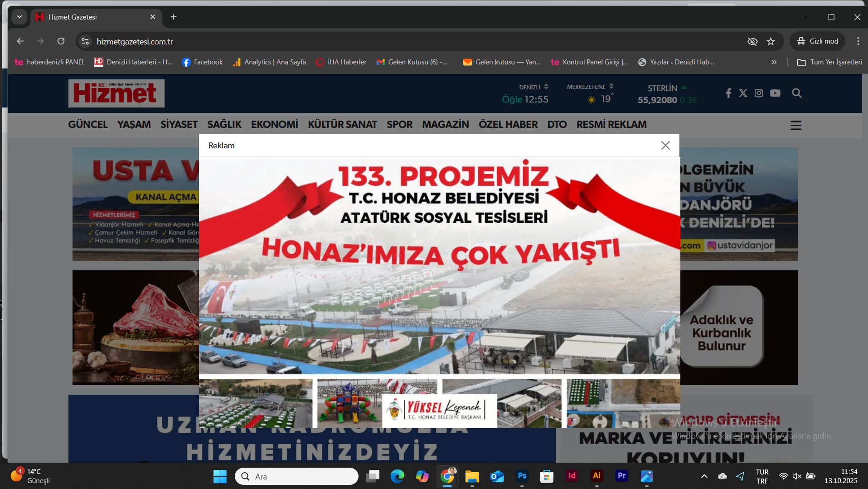The image size is (868, 489).
Task: Open the tab search dropdown arrow
Action: 19,17
